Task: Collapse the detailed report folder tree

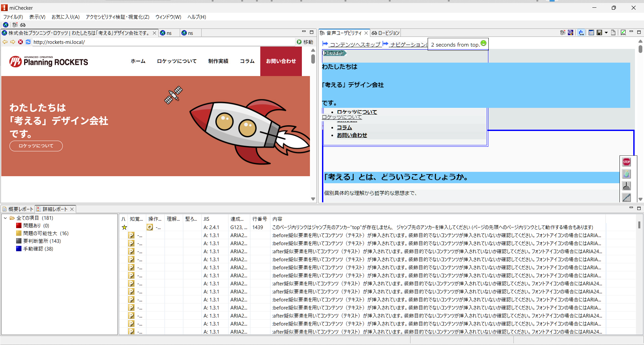Action: coord(5,218)
